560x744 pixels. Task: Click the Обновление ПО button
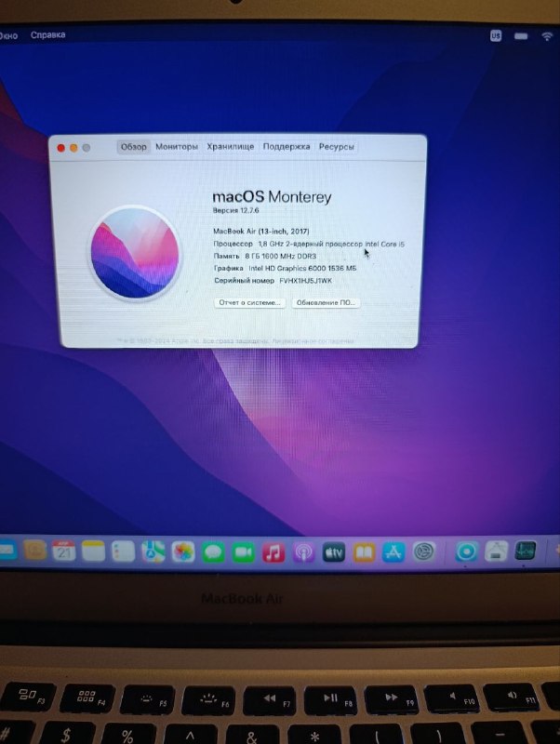click(x=325, y=303)
